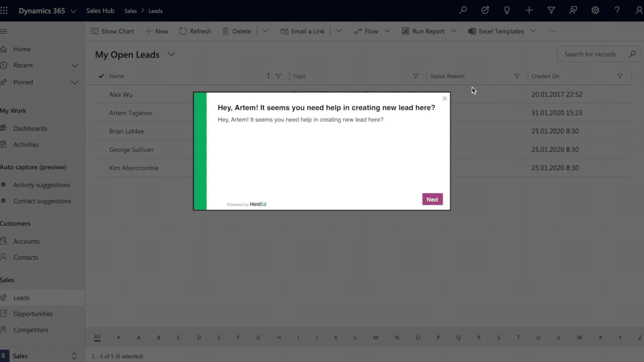Close the HintEd popup

pos(445,99)
